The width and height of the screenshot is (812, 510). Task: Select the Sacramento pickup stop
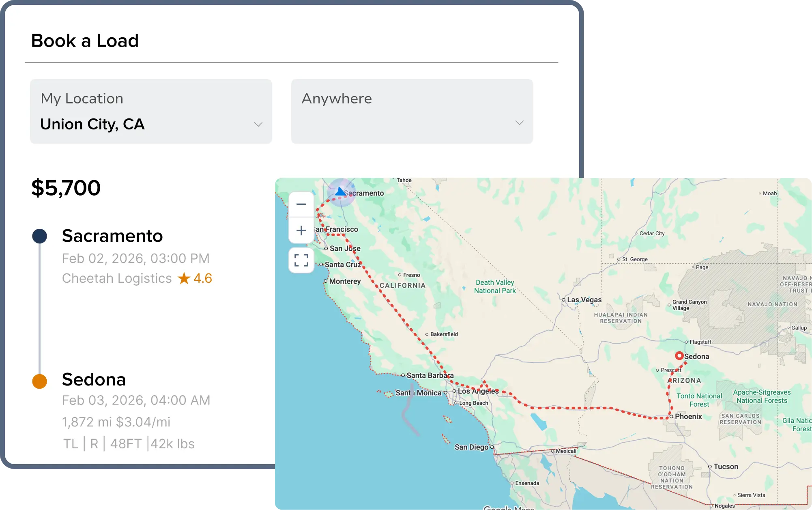click(x=112, y=236)
